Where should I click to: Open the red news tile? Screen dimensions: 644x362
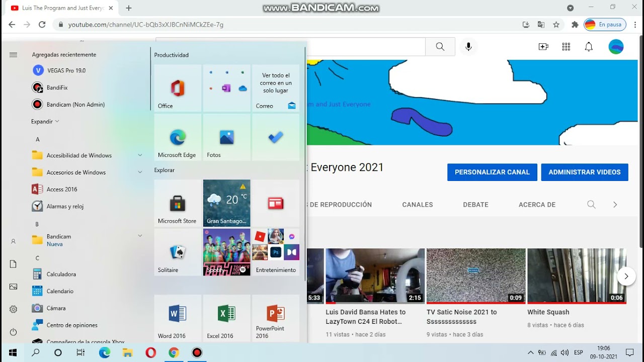tap(276, 203)
